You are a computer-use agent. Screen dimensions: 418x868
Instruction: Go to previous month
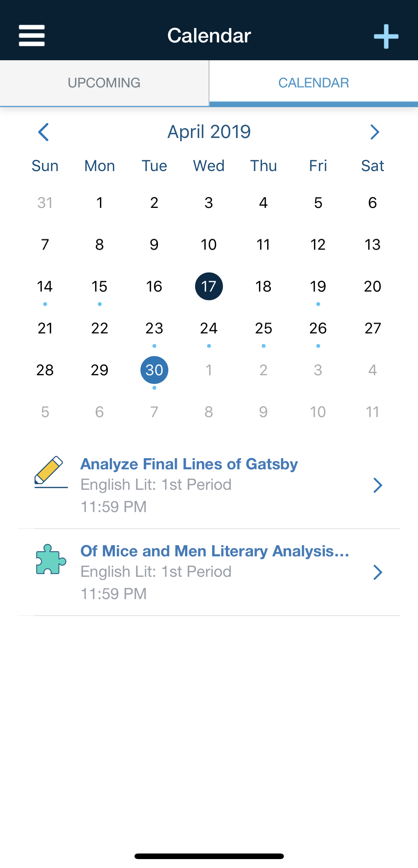coord(44,132)
